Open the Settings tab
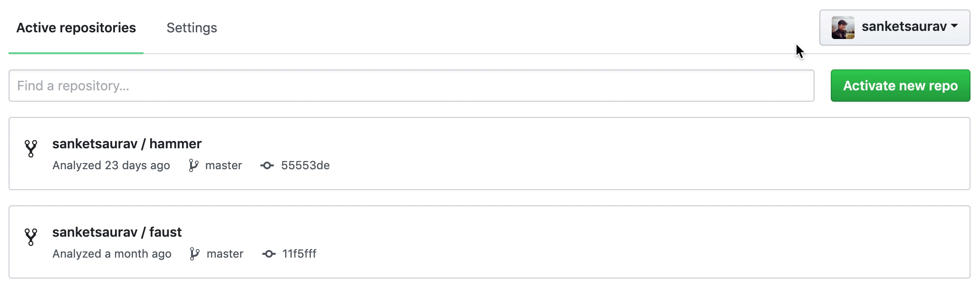Viewport: 980px width, 289px height. click(x=192, y=28)
